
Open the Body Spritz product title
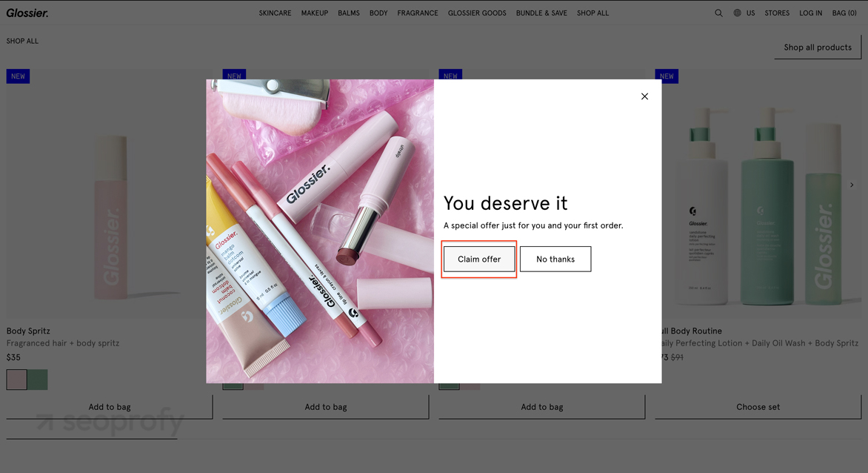click(28, 331)
